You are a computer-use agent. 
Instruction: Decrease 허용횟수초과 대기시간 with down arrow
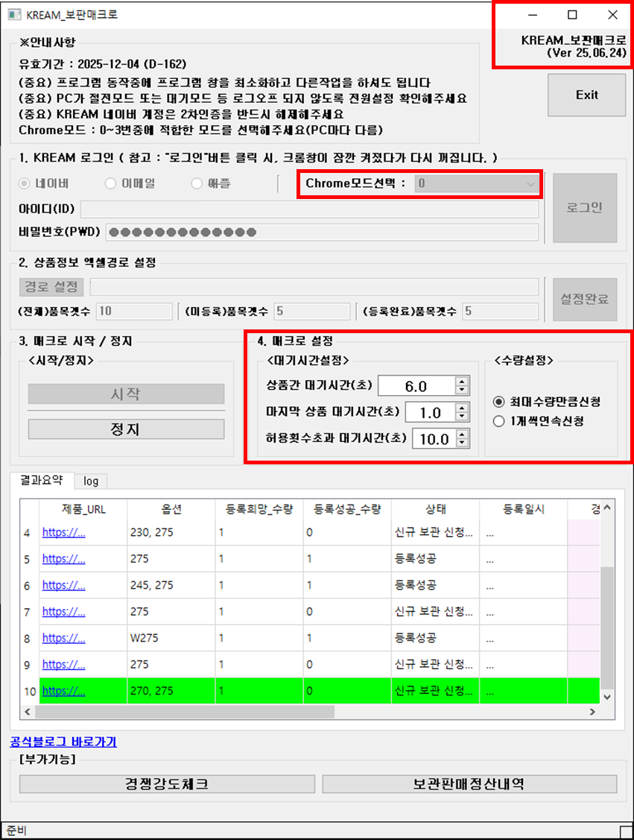[462, 443]
